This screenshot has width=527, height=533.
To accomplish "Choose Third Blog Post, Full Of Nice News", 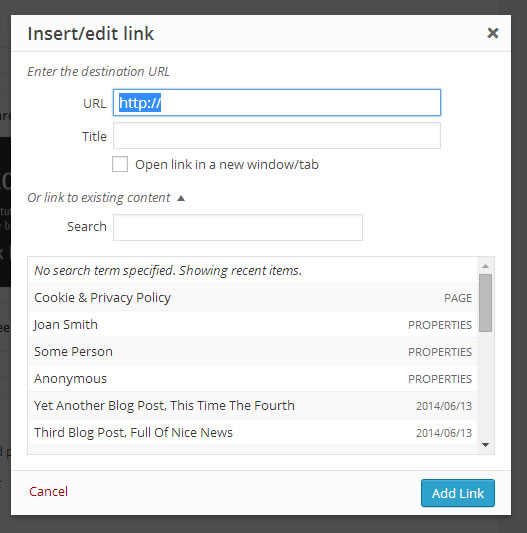I will tap(253, 432).
